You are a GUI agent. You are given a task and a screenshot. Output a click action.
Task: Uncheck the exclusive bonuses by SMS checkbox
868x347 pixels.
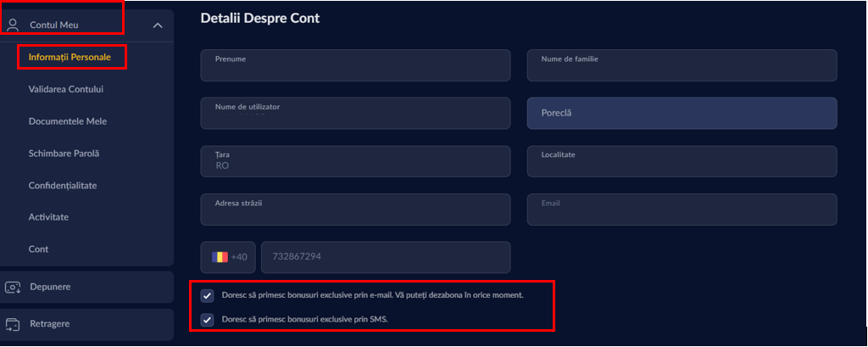click(x=207, y=320)
